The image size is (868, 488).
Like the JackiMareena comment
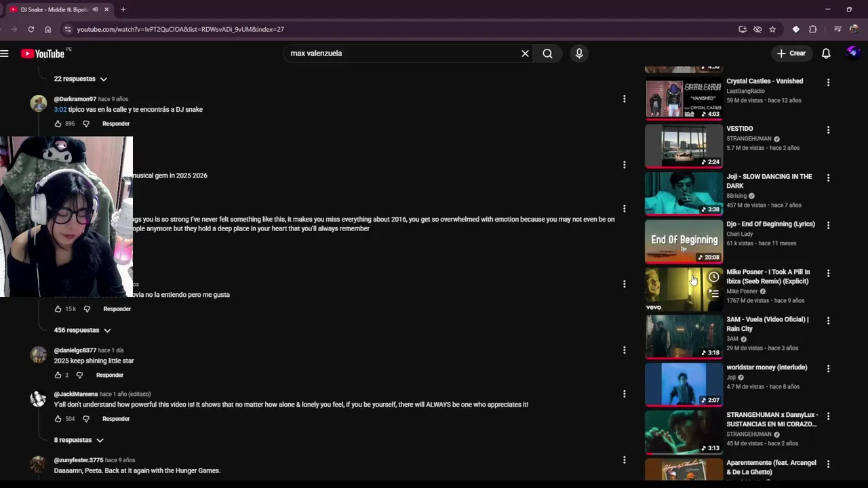[x=58, y=419]
